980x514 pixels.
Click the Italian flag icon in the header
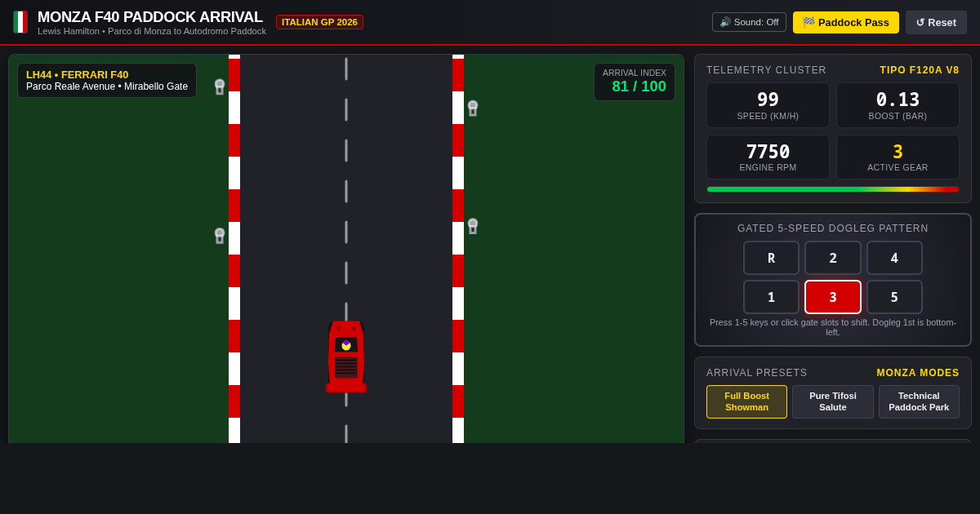[x=20, y=22]
